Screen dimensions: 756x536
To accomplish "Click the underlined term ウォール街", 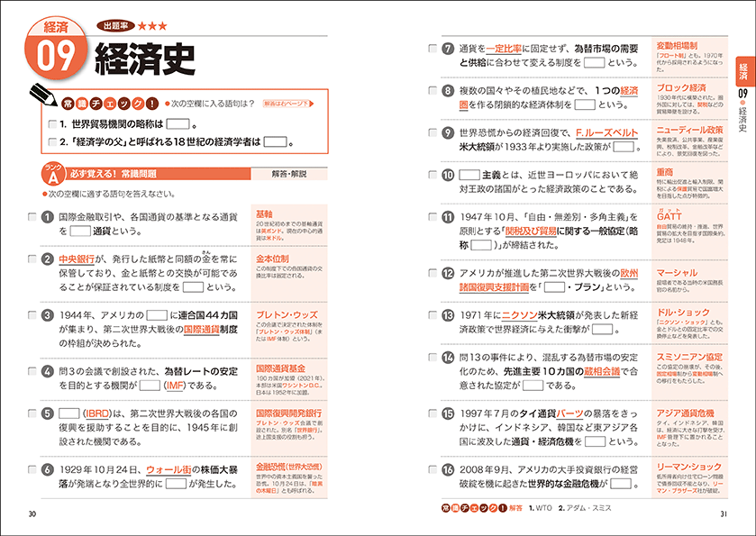I will (169, 469).
